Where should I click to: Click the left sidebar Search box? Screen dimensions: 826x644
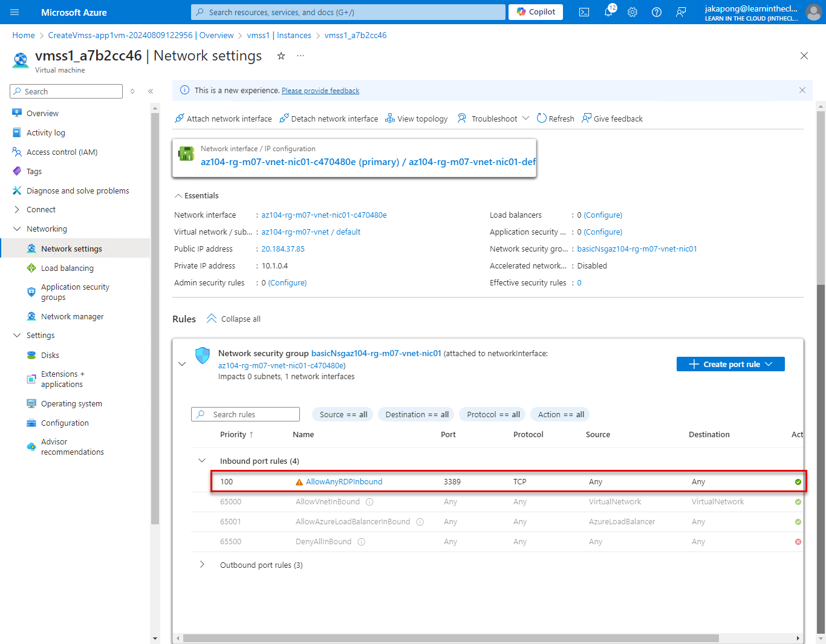pyautogui.click(x=67, y=91)
